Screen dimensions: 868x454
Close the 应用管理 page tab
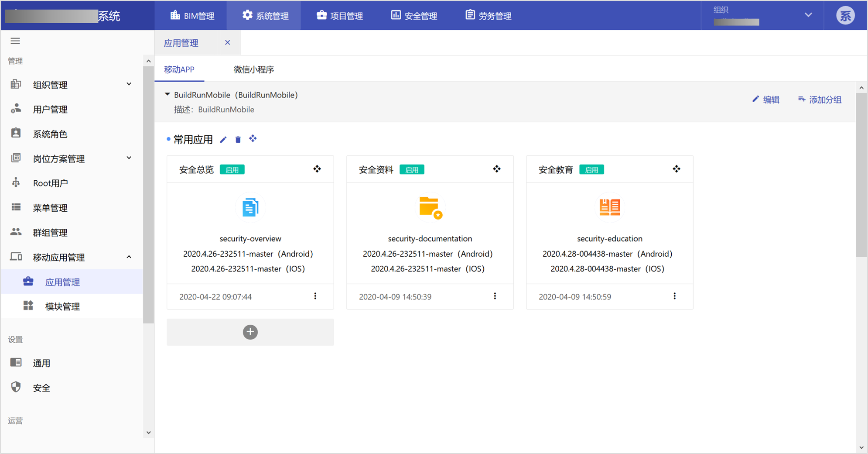click(x=227, y=42)
